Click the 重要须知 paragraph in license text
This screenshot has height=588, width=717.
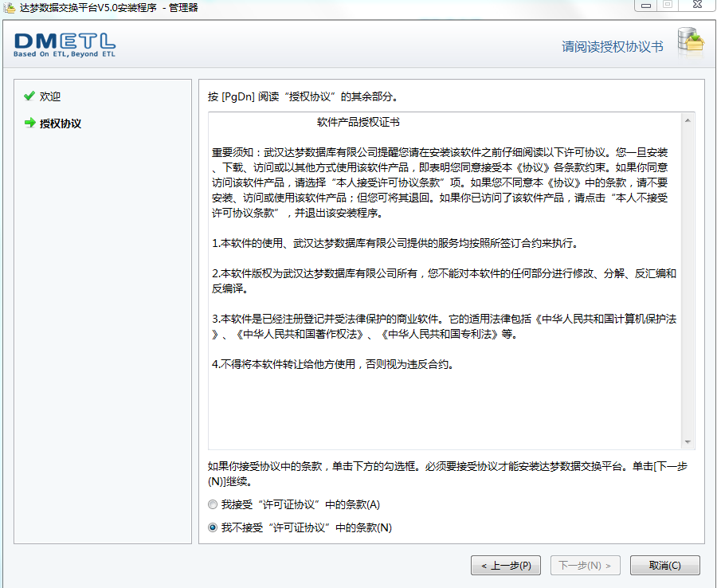(440, 182)
